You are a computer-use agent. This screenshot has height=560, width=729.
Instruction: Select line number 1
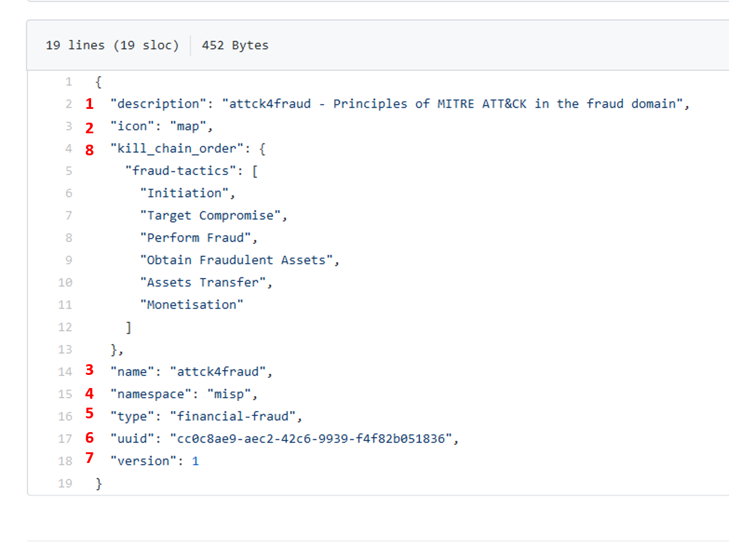tap(68, 82)
